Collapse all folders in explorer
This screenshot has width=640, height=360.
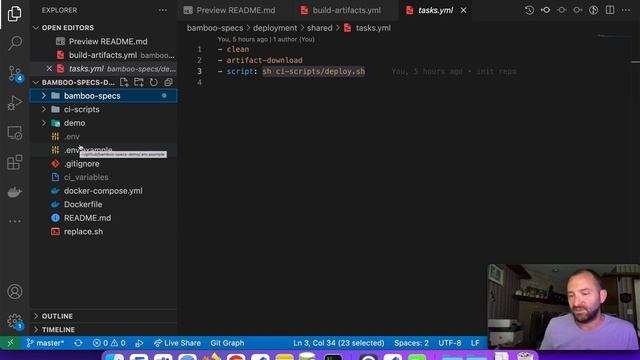[168, 82]
